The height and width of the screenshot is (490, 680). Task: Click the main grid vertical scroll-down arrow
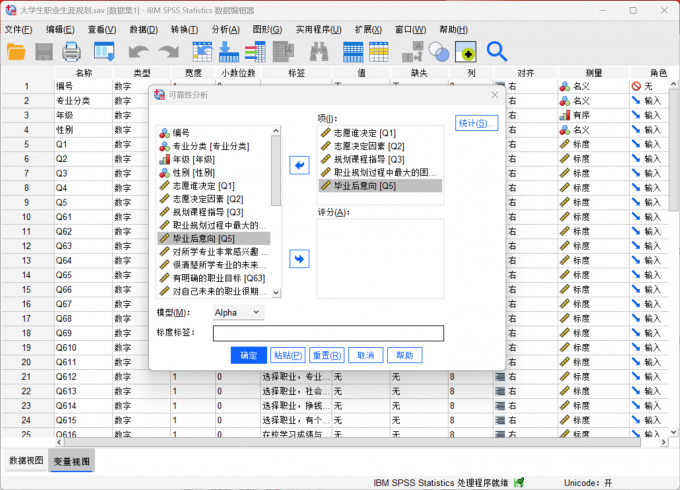(673, 432)
